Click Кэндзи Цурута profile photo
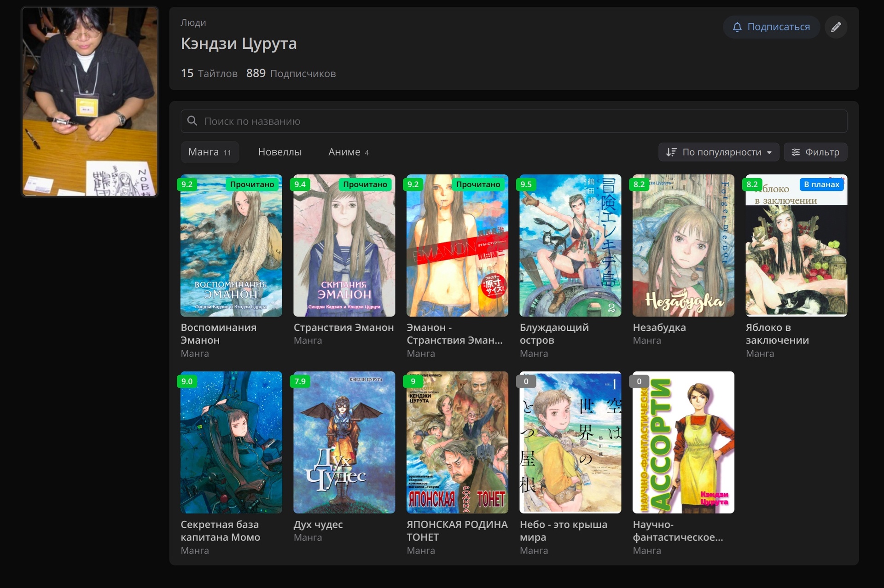The height and width of the screenshot is (588, 884). tap(90, 102)
